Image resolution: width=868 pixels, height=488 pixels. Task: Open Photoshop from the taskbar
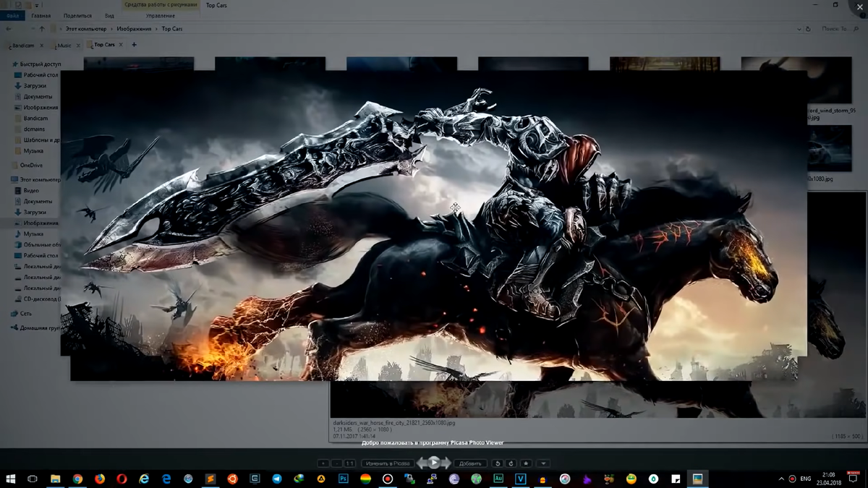click(344, 479)
